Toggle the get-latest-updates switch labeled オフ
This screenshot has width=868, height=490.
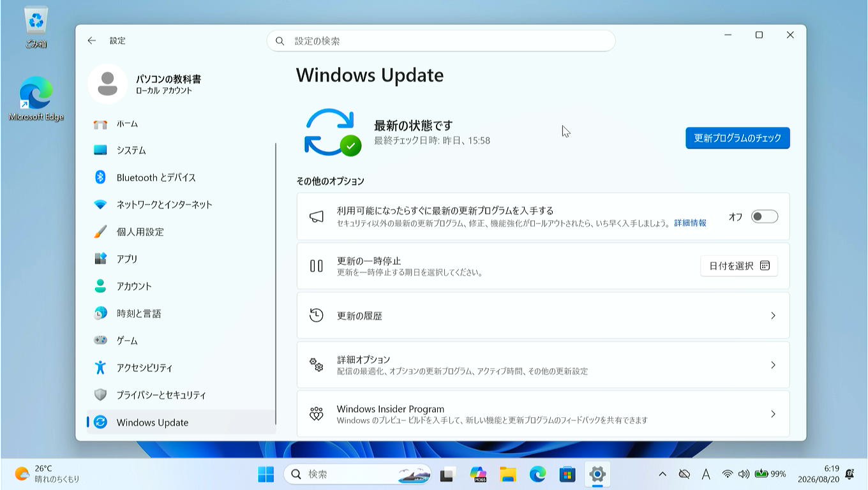[x=765, y=217]
